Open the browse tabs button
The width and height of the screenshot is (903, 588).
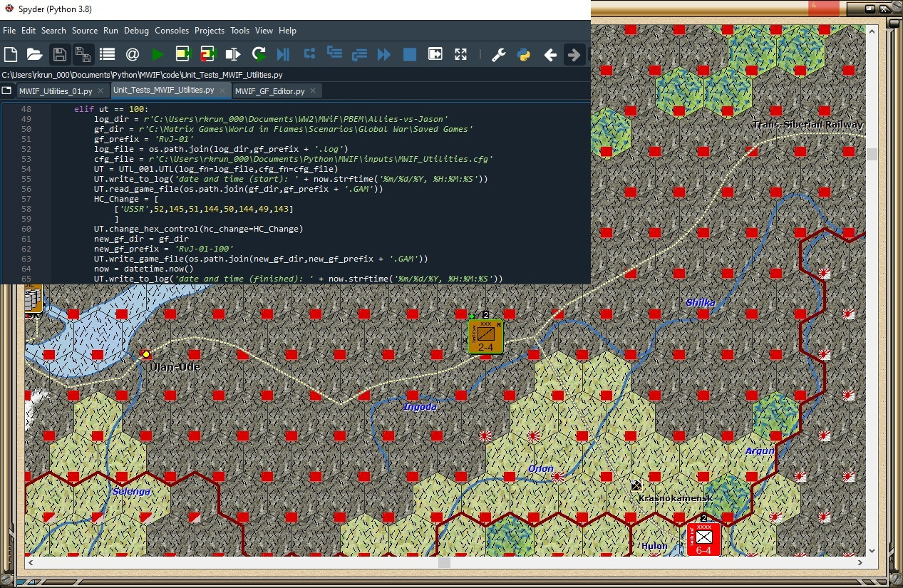[x=6, y=91]
